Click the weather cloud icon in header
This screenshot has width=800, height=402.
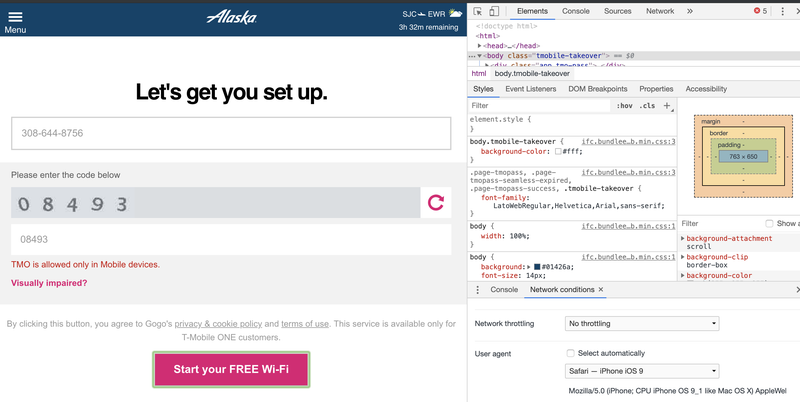[455, 13]
